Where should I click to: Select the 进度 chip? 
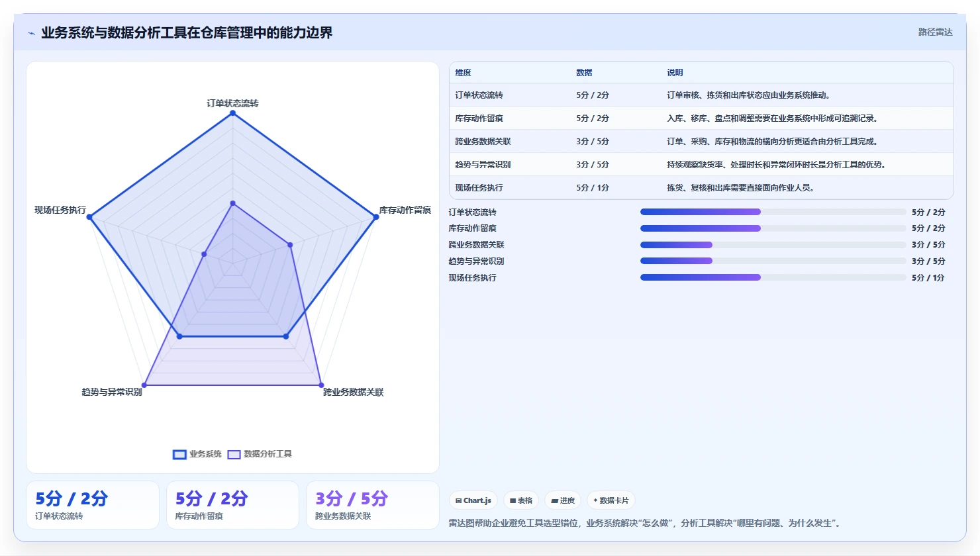[x=563, y=500]
